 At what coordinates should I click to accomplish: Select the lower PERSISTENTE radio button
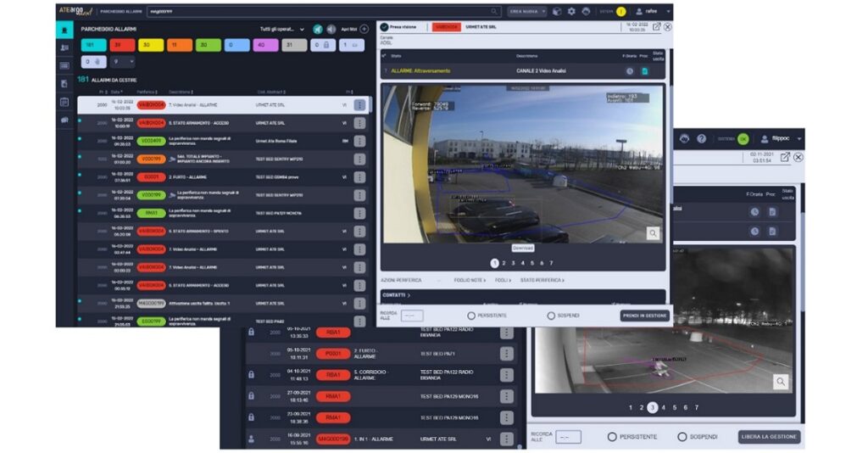[x=611, y=437]
